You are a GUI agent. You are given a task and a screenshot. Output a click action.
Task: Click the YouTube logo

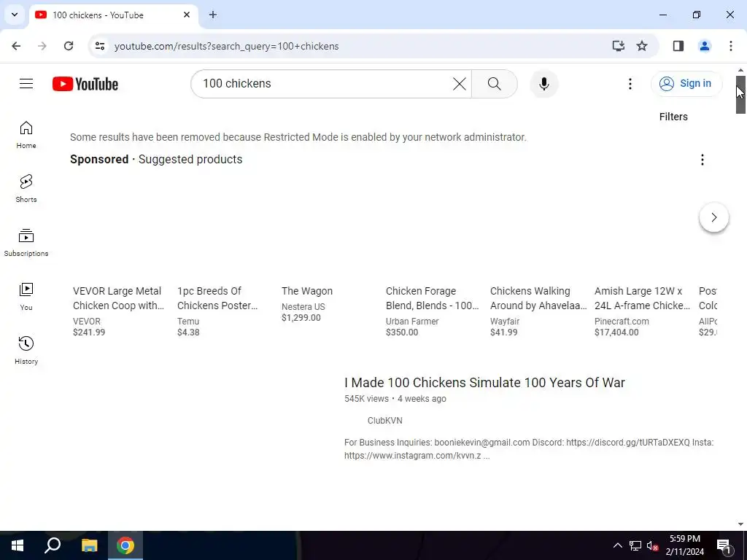(x=85, y=84)
